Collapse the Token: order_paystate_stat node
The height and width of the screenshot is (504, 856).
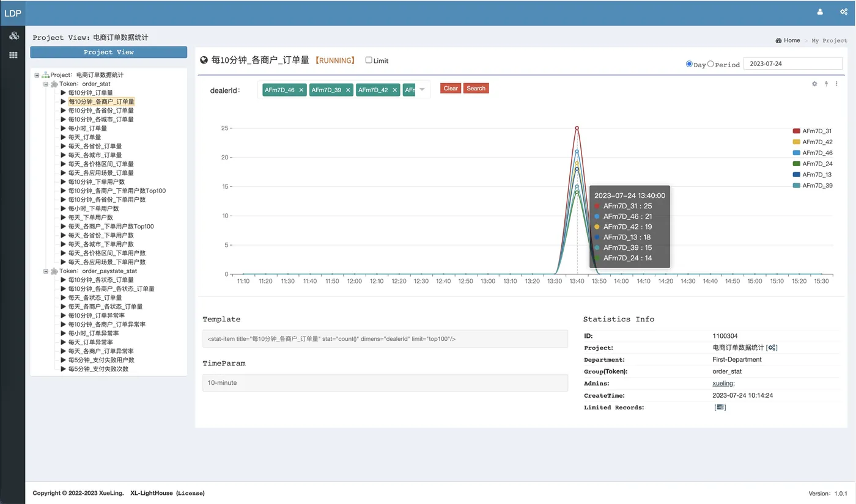click(x=46, y=271)
